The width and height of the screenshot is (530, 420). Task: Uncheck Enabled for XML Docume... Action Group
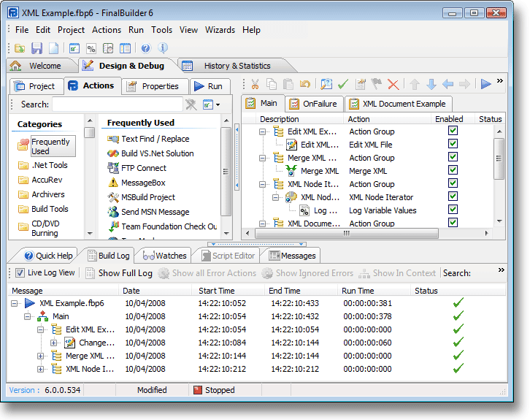pos(453,223)
